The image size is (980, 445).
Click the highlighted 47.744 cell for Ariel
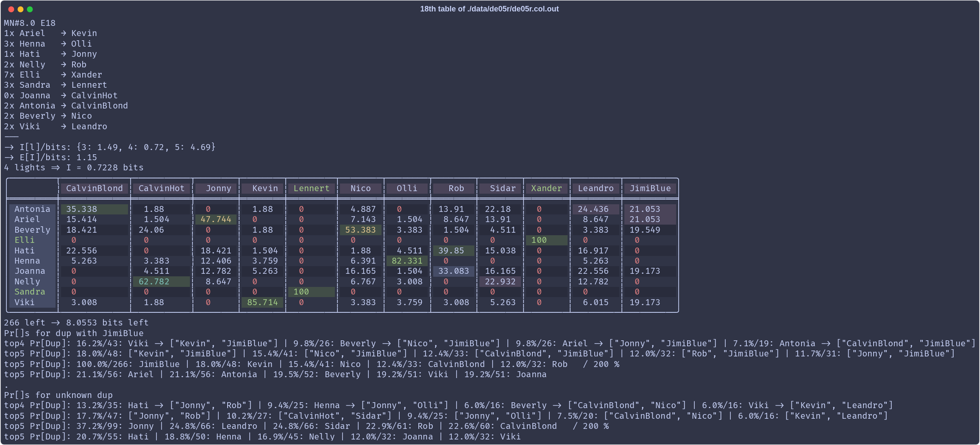pyautogui.click(x=216, y=220)
